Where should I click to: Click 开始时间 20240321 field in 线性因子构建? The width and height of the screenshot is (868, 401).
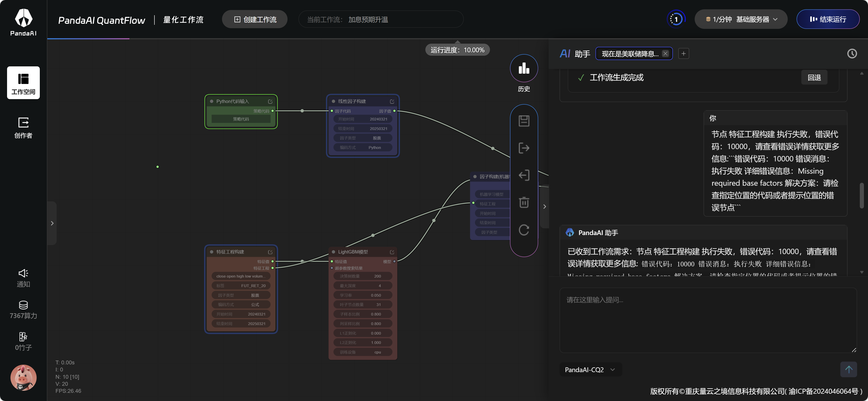pyautogui.click(x=363, y=119)
